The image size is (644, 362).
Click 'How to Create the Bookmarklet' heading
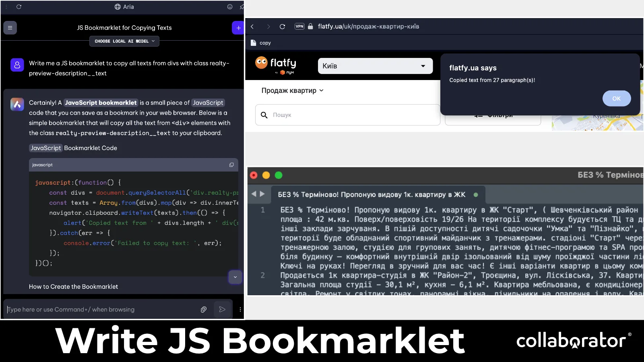[73, 287]
